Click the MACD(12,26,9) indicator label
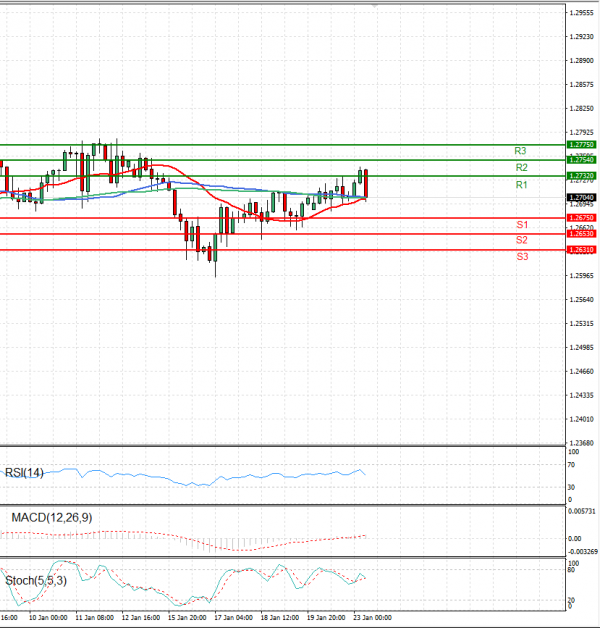The image size is (600, 628). point(52,518)
